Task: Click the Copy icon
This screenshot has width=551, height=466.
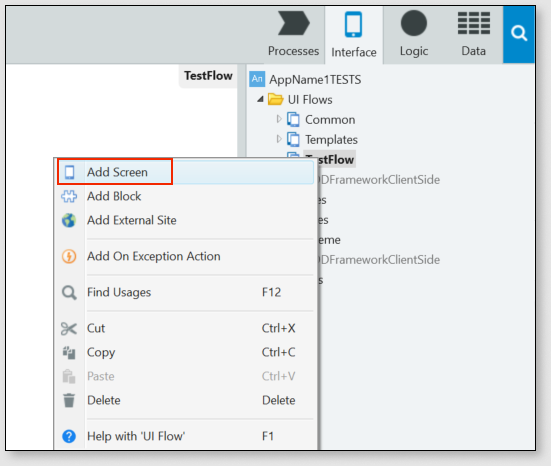Action: 69,352
